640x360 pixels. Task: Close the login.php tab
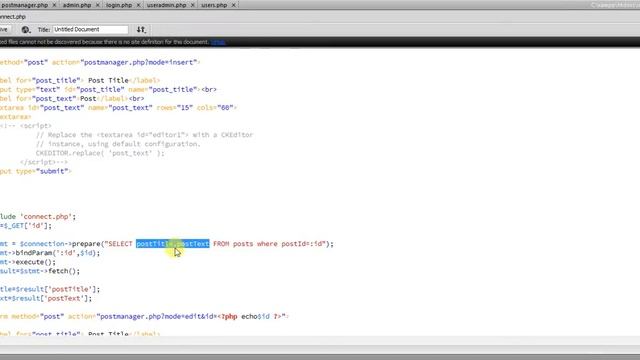(138, 5)
